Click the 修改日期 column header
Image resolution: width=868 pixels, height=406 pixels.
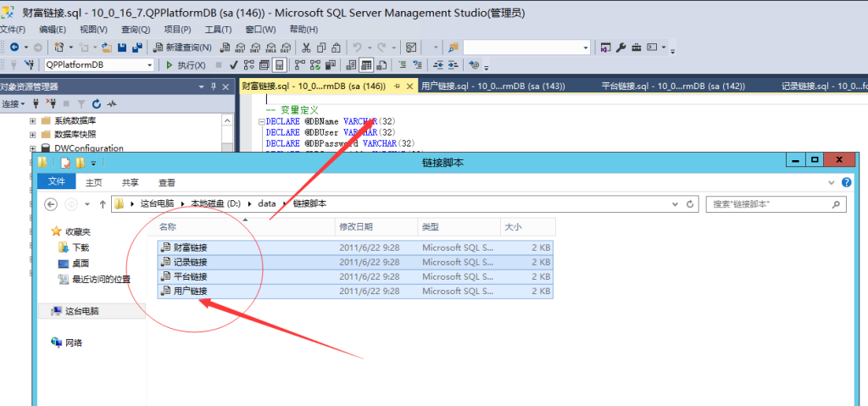355,226
